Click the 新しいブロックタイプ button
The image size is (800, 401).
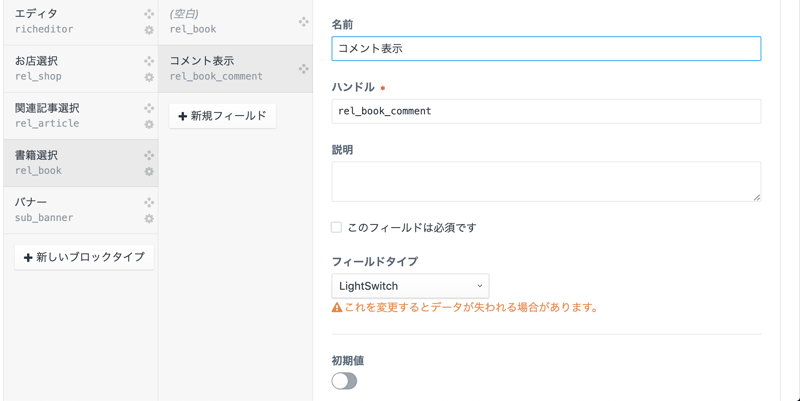(84, 257)
